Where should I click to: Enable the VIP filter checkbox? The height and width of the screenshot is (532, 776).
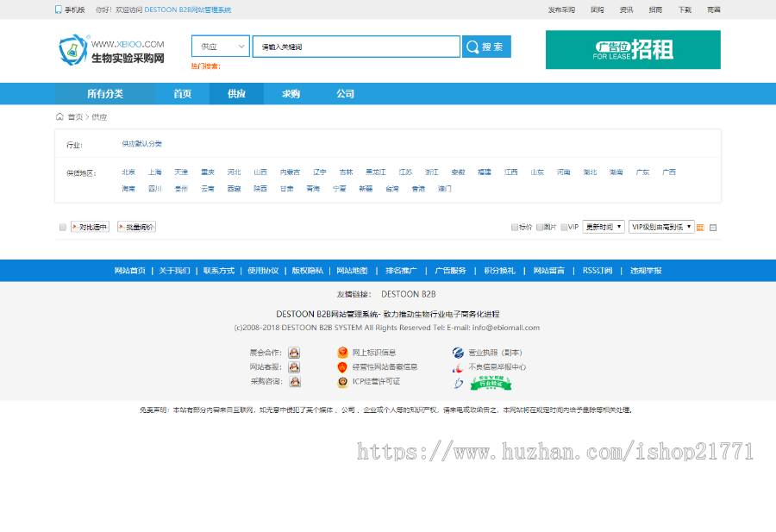pyautogui.click(x=564, y=226)
